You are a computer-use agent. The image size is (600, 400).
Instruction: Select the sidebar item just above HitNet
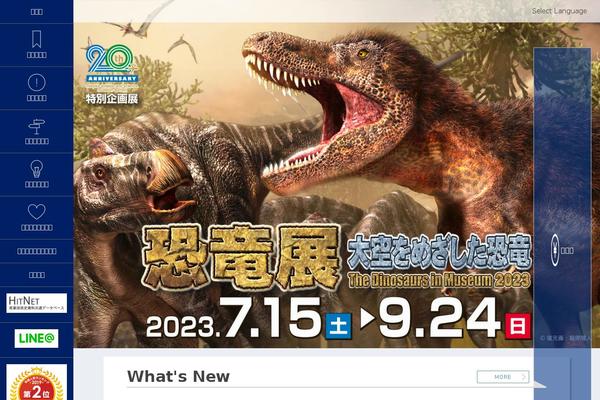[36, 275]
